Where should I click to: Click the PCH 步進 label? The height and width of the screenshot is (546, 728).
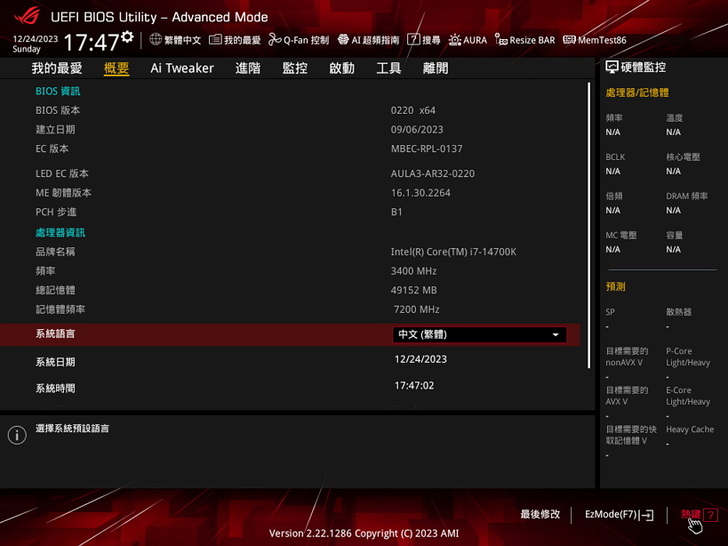click(56, 212)
